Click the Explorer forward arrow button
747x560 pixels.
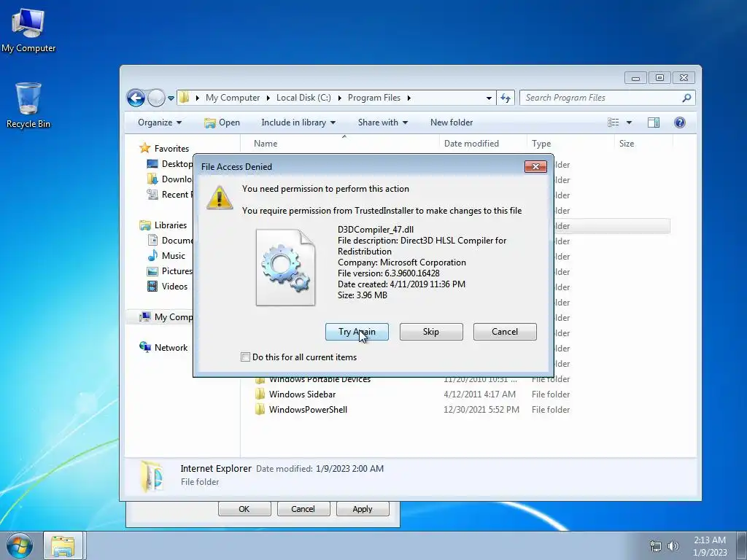[156, 98]
